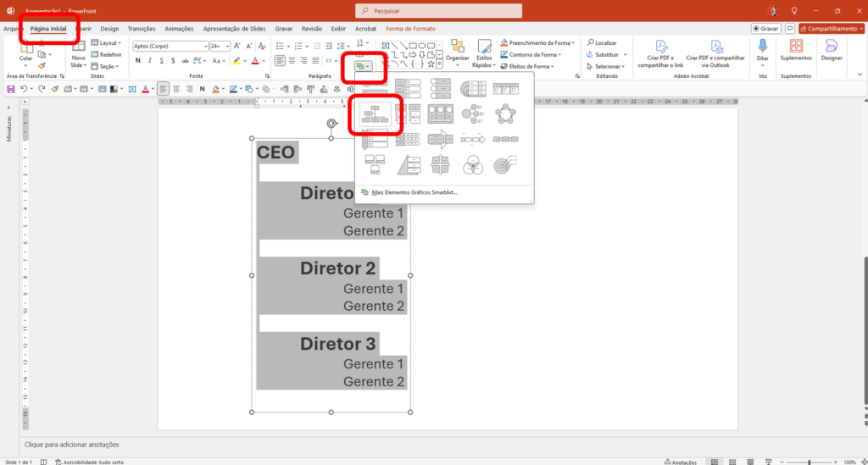Select the Organization Chart SmartArt layout
The height and width of the screenshot is (465, 868).
coord(374,114)
